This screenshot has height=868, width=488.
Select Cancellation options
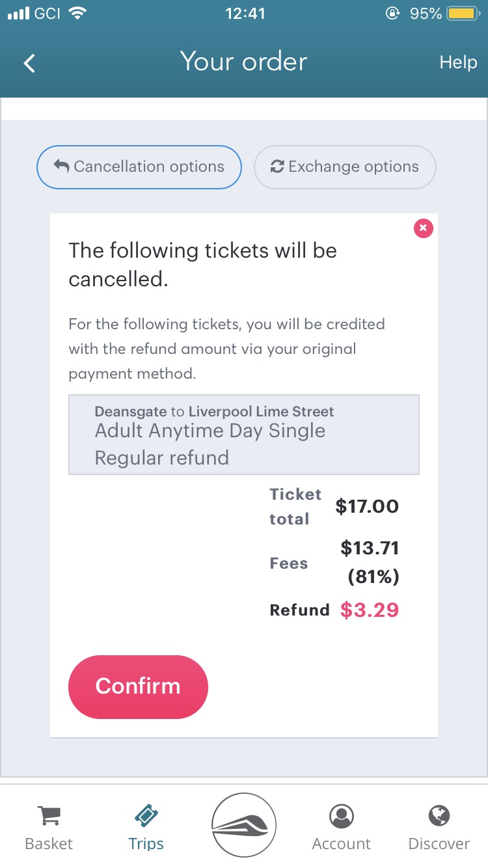point(139,167)
